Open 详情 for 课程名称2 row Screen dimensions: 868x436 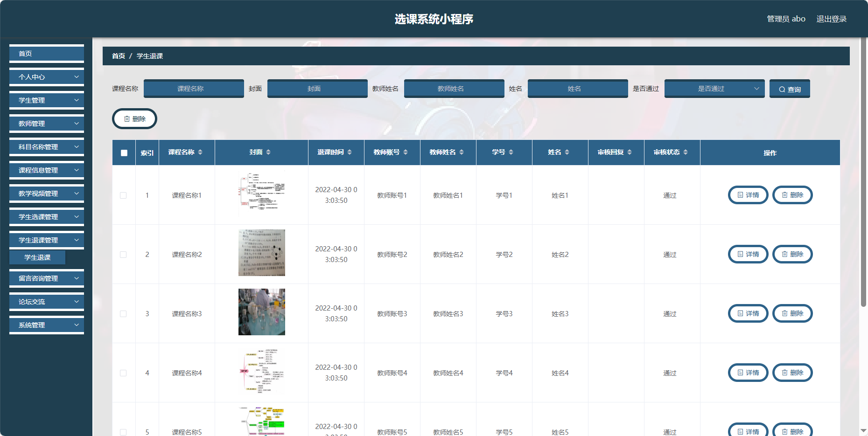pyautogui.click(x=748, y=254)
